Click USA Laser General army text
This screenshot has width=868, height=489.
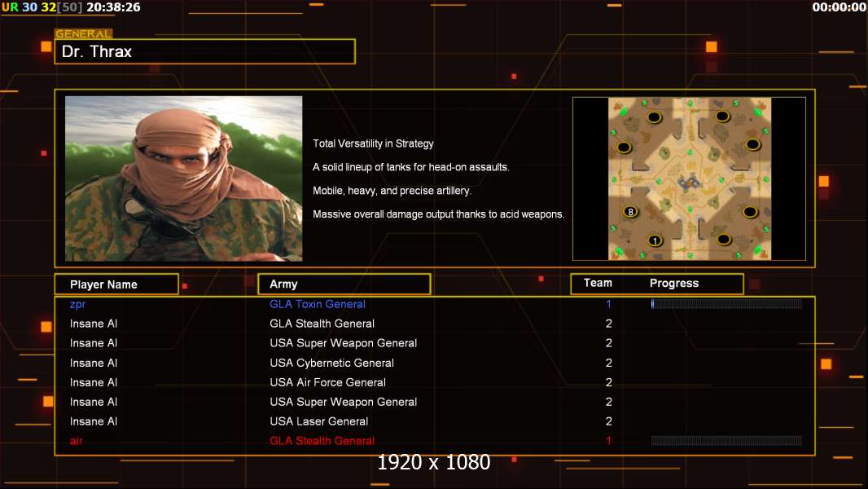319,421
